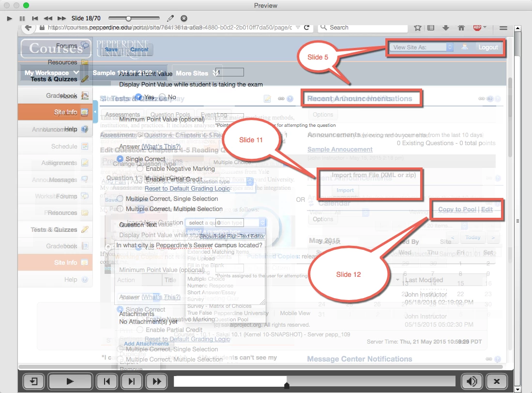Select Yes for Display Point Value
Viewport: 532px width, 393px height.
click(x=138, y=97)
